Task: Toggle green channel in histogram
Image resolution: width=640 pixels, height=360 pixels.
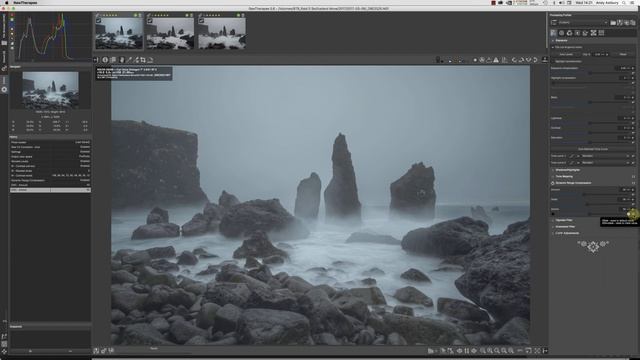Action: (x=12, y=19)
